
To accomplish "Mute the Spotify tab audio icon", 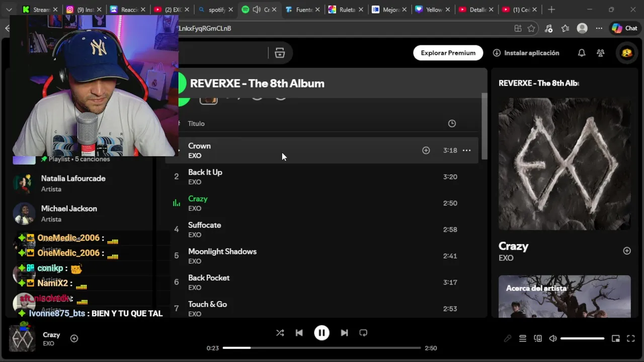I will pyautogui.click(x=257, y=10).
